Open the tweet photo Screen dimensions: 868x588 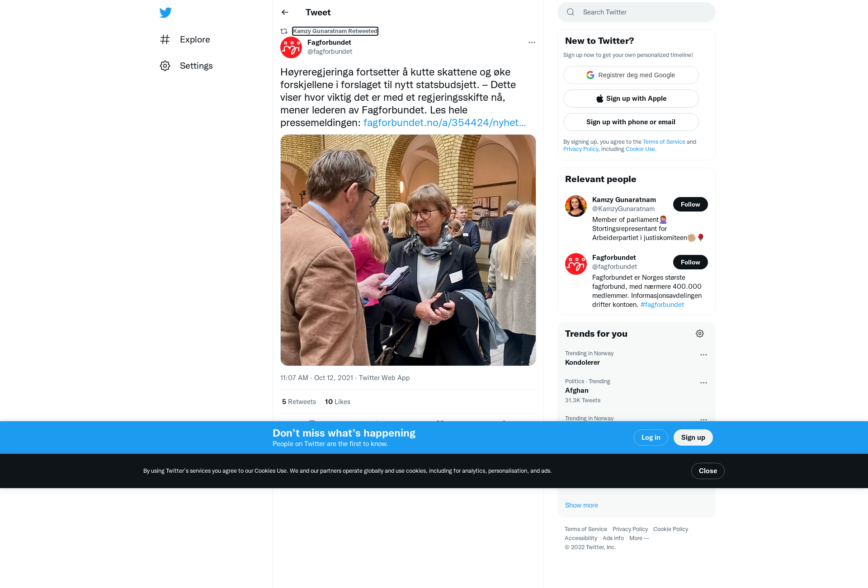pos(408,250)
